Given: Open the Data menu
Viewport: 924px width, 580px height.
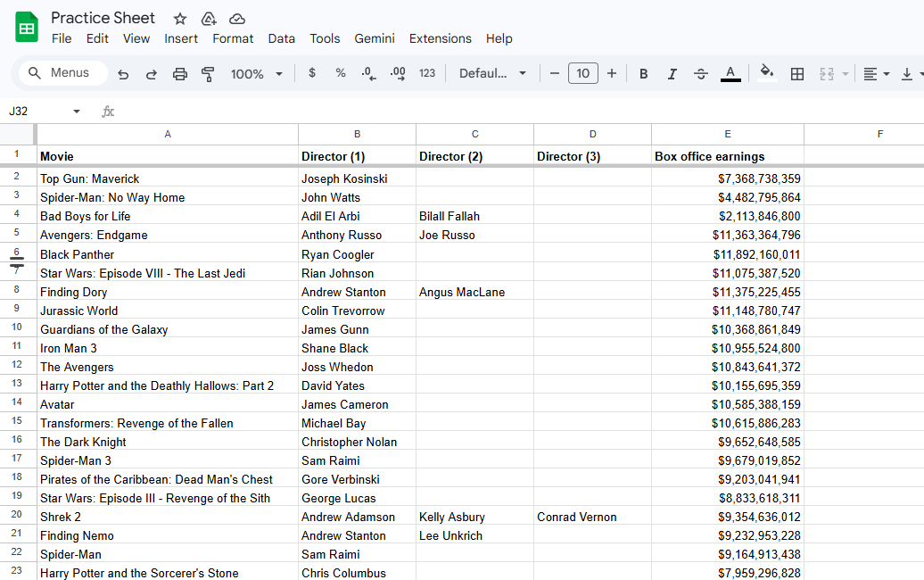Looking at the screenshot, I should [x=281, y=38].
